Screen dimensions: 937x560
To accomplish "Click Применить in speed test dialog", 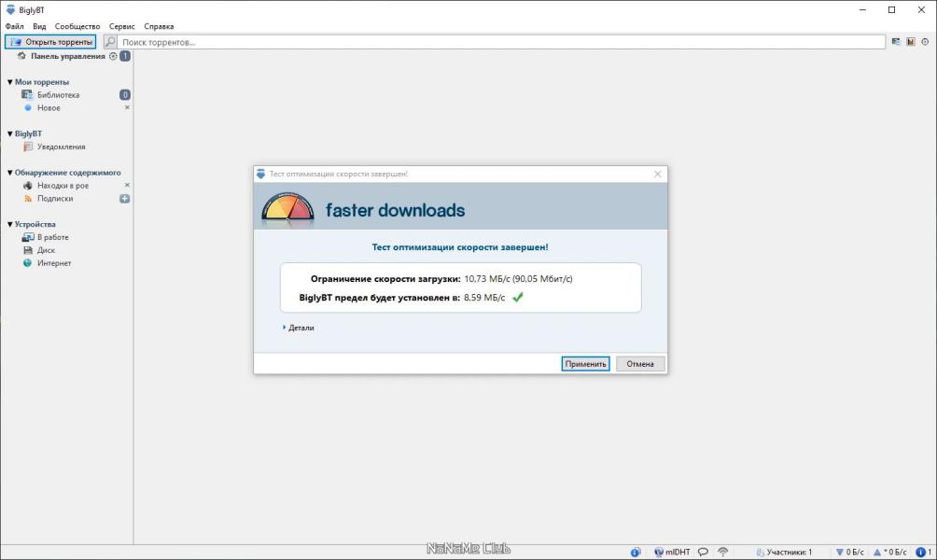I will [585, 363].
